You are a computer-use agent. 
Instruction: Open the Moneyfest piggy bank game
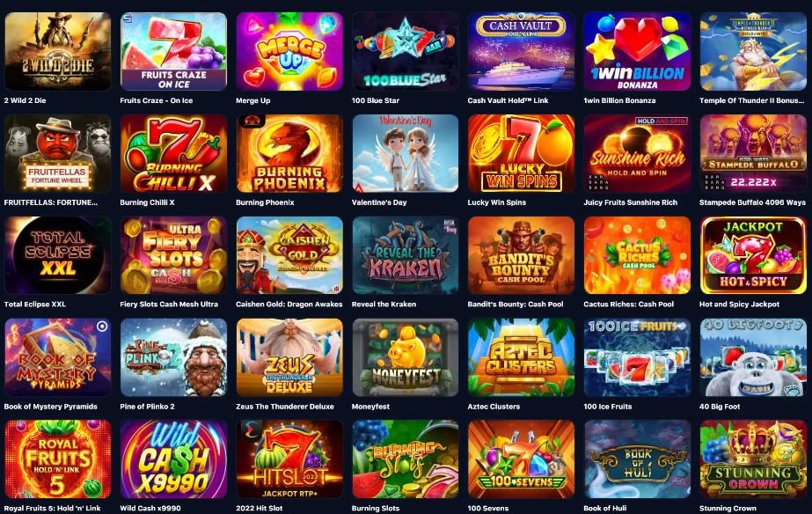tap(406, 357)
